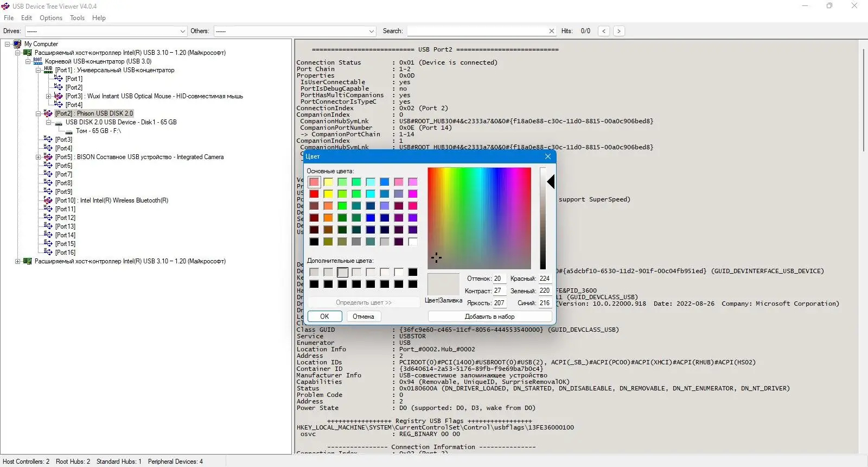Click in the color spectrum field
868x467 pixels.
point(479,218)
